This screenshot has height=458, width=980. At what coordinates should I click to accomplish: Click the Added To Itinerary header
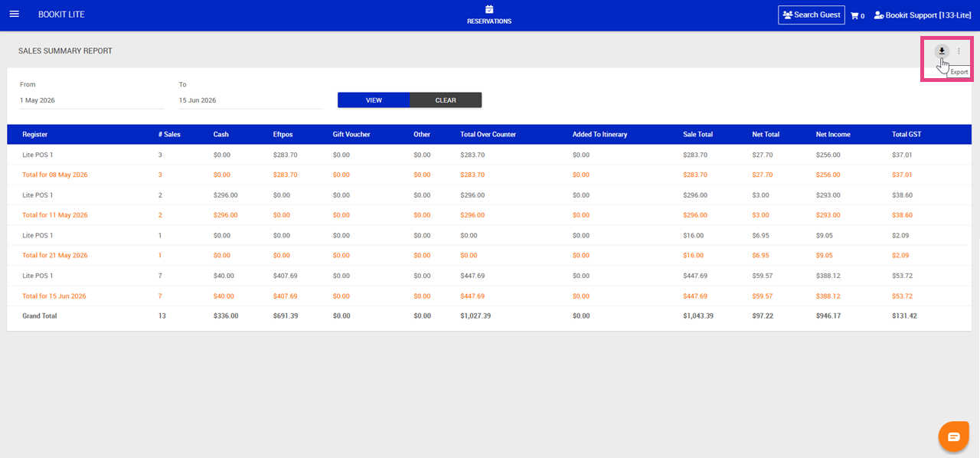point(599,135)
